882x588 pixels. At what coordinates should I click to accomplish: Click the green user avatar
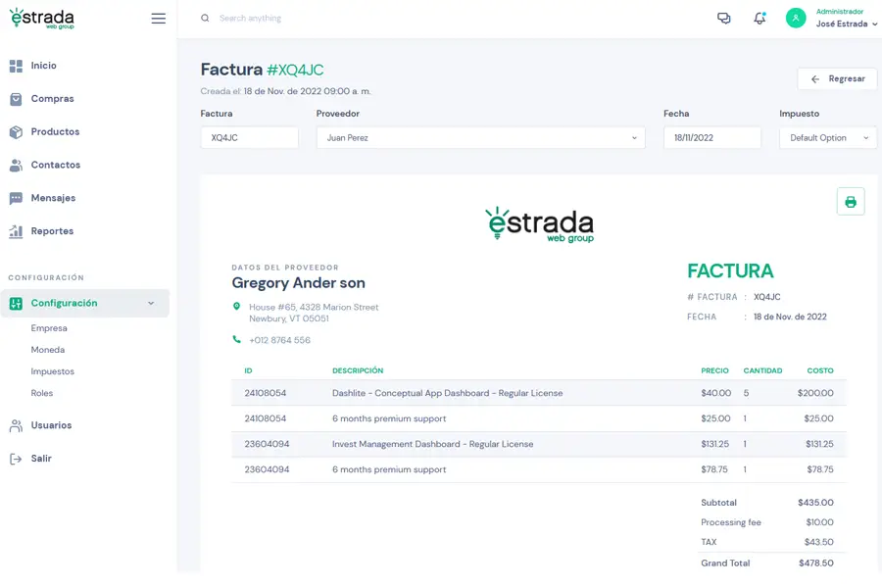coord(796,18)
